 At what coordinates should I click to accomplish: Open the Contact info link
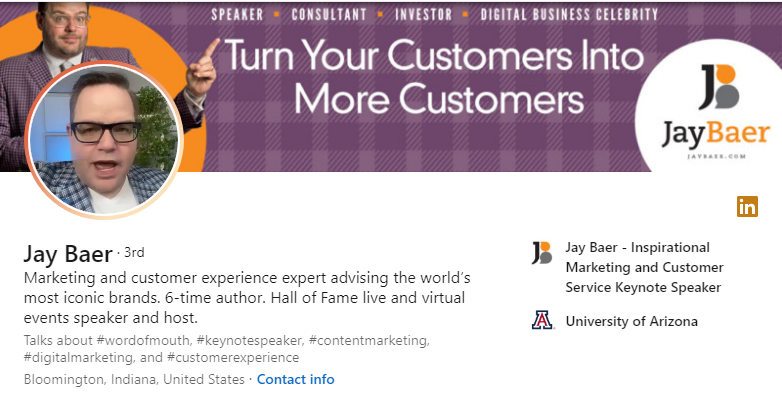[295, 379]
